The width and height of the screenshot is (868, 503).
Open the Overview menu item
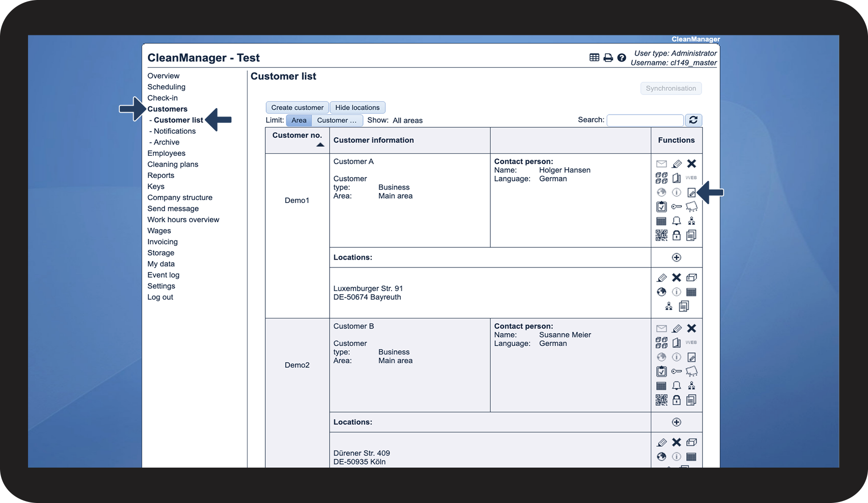tap(164, 76)
